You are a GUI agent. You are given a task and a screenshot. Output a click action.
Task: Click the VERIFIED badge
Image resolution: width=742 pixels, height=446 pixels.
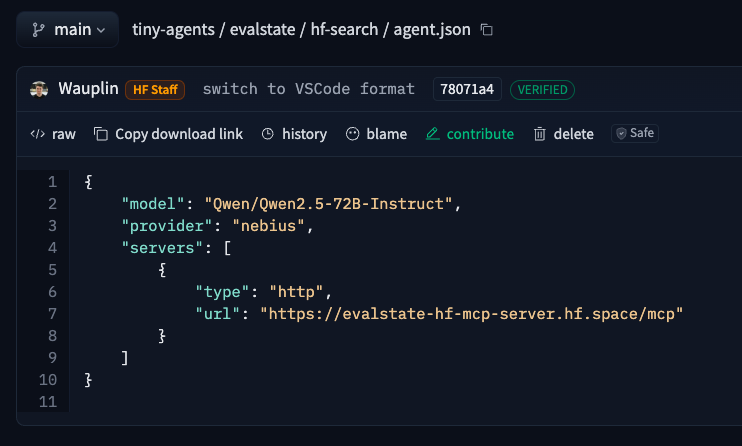click(542, 89)
